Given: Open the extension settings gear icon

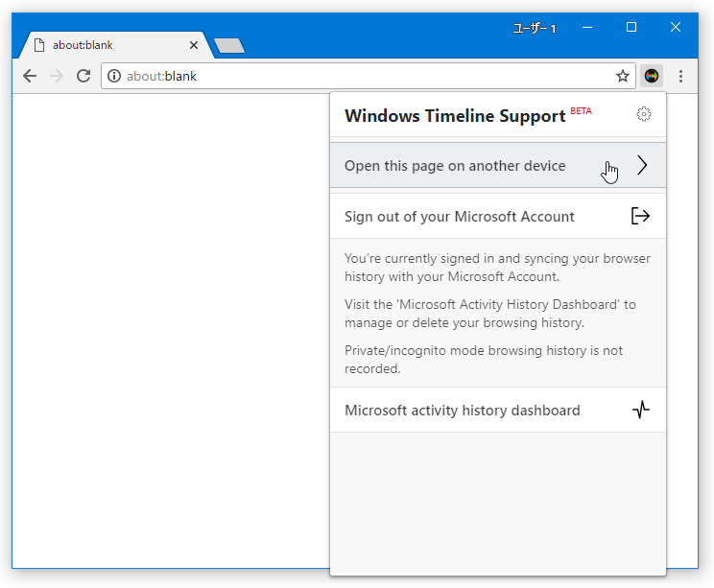Looking at the screenshot, I should (x=643, y=114).
